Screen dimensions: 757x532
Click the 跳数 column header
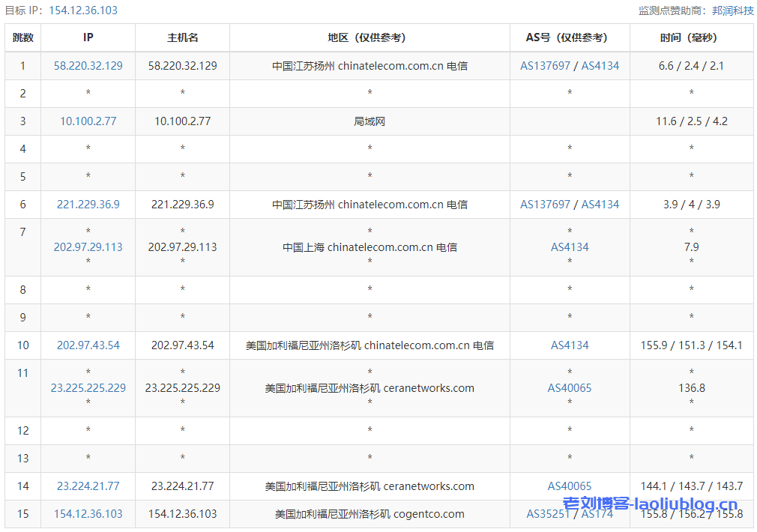[x=23, y=37]
